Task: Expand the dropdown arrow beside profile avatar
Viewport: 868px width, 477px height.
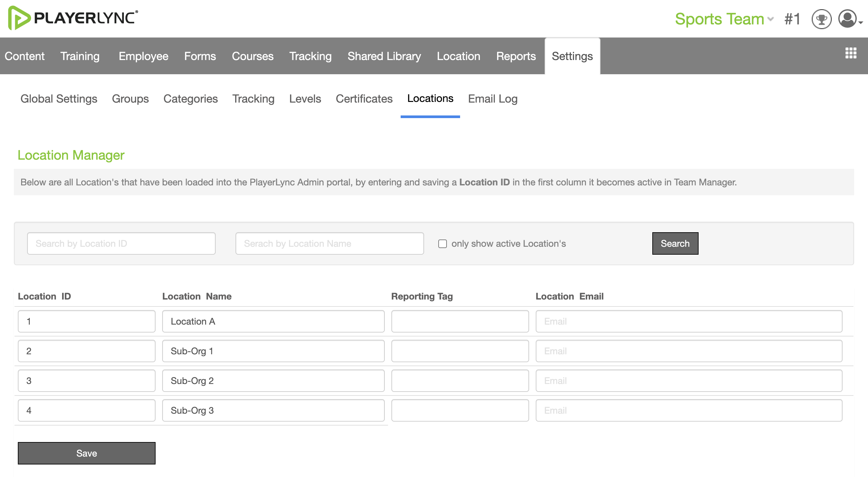Action: pos(861,22)
